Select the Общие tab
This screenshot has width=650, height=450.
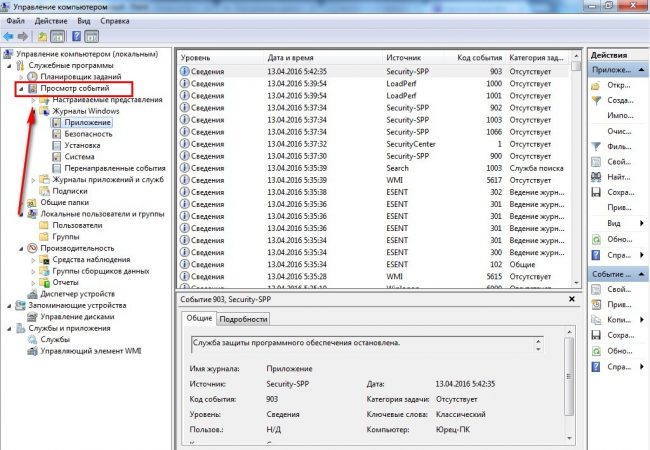[199, 318]
